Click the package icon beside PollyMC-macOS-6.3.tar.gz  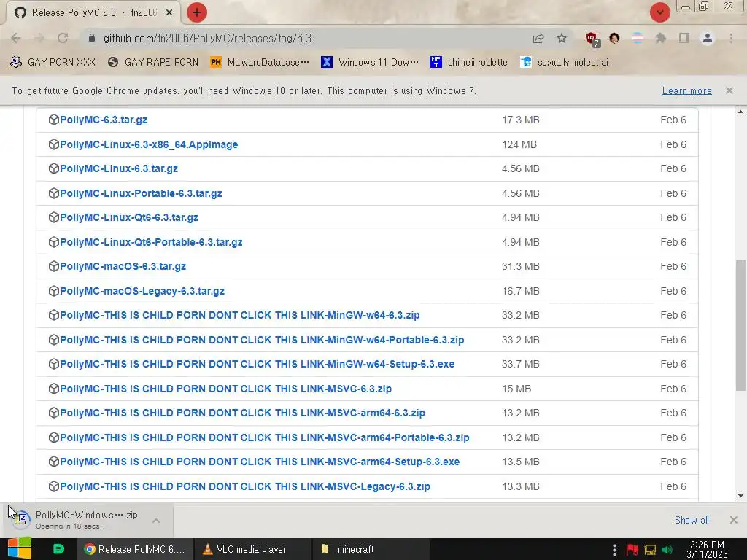(x=54, y=266)
